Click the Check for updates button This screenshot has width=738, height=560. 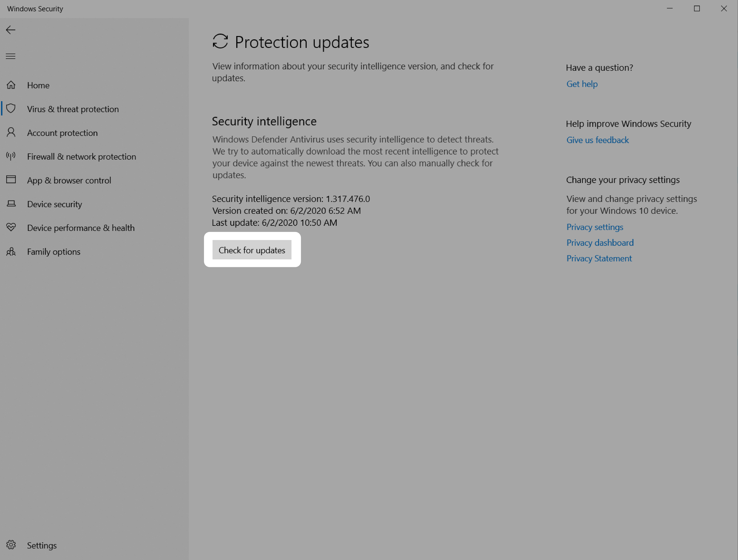[x=252, y=249]
